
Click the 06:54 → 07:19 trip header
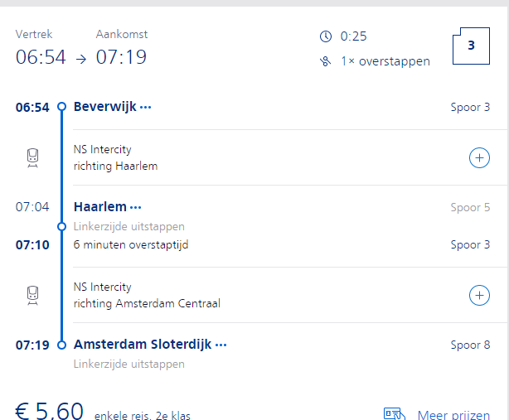[80, 58]
